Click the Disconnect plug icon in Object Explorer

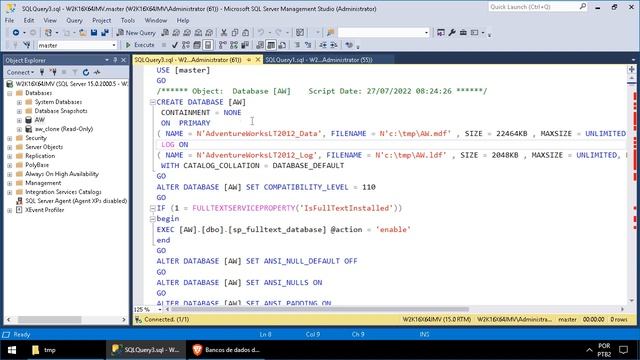tap(53, 72)
